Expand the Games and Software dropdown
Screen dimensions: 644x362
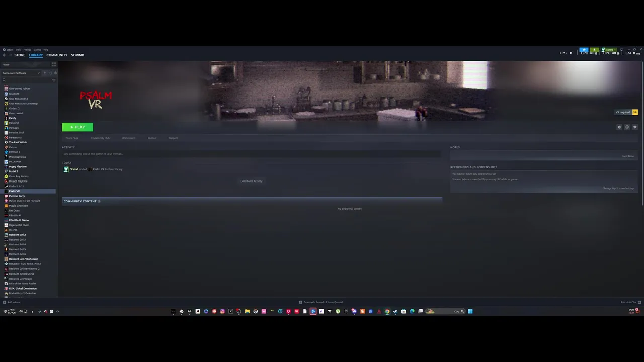pyautogui.click(x=21, y=73)
